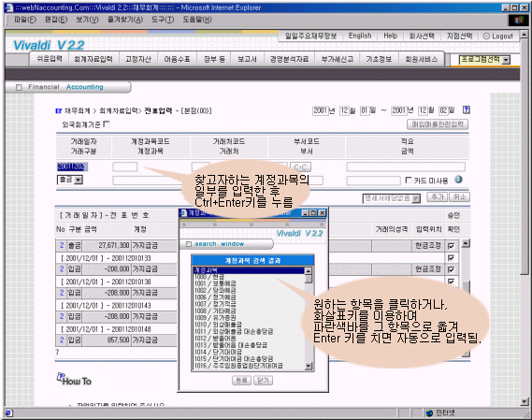
Task: Click the voucher table scroll-up arrow
Action: point(466,243)
